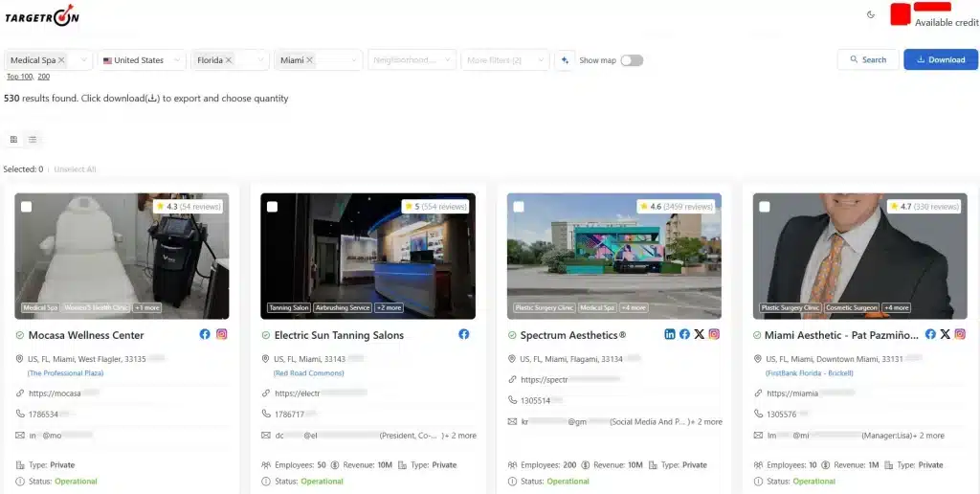Image resolution: width=980 pixels, height=494 pixels.
Task: Open Spectrum Aesthetics LinkedIn icon
Action: pyautogui.click(x=670, y=335)
